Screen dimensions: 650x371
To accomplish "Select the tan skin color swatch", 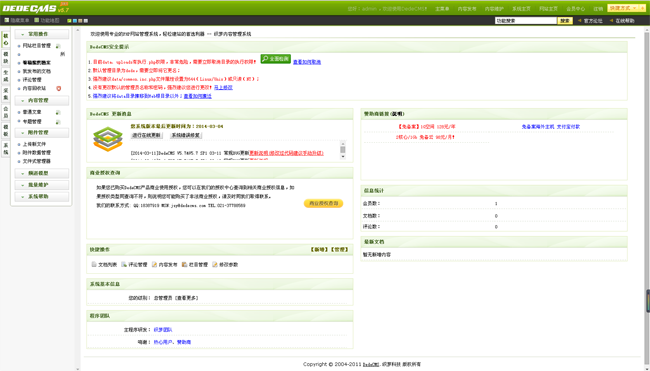I will tap(80, 21).
